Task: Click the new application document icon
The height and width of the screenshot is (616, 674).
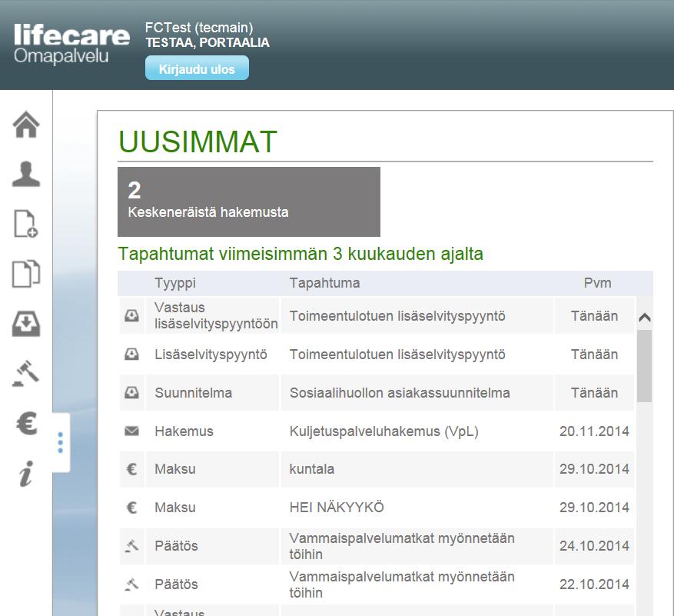Action: tap(26, 224)
